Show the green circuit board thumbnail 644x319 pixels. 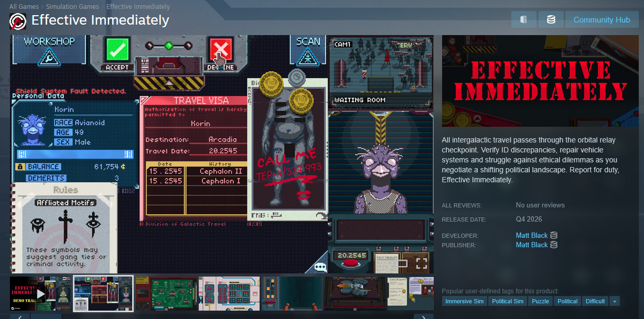(x=166, y=294)
